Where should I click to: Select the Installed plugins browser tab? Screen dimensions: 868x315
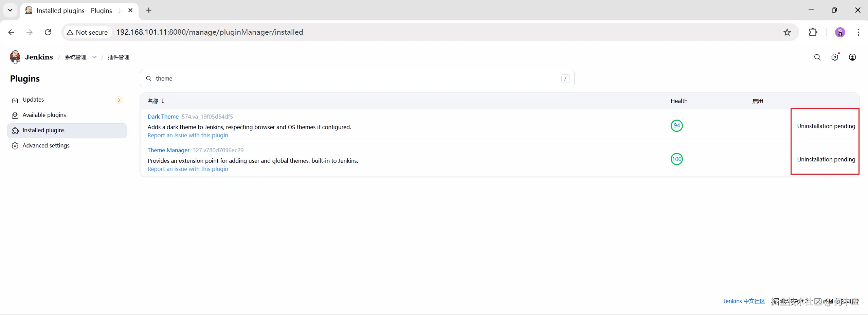click(x=79, y=11)
